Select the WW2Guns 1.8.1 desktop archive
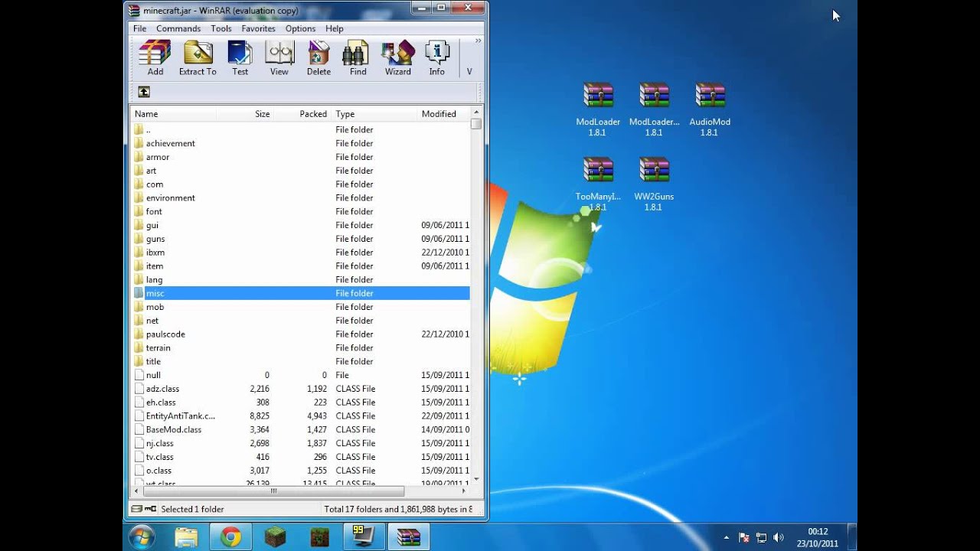Viewport: 980px width, 551px height. [654, 184]
